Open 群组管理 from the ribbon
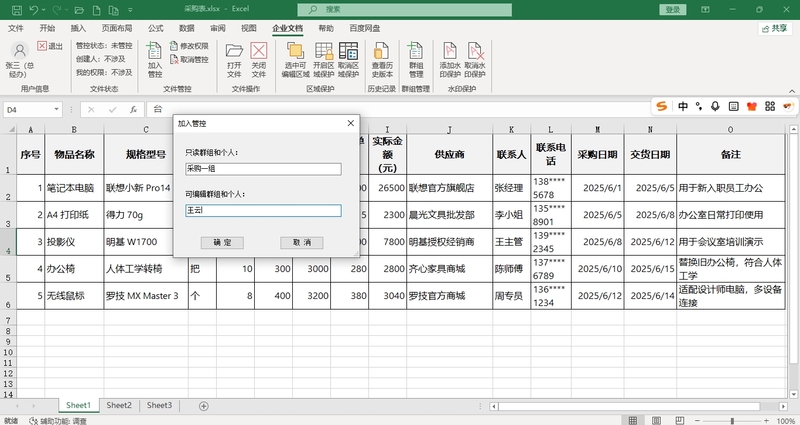The image size is (800, 425). point(416,60)
